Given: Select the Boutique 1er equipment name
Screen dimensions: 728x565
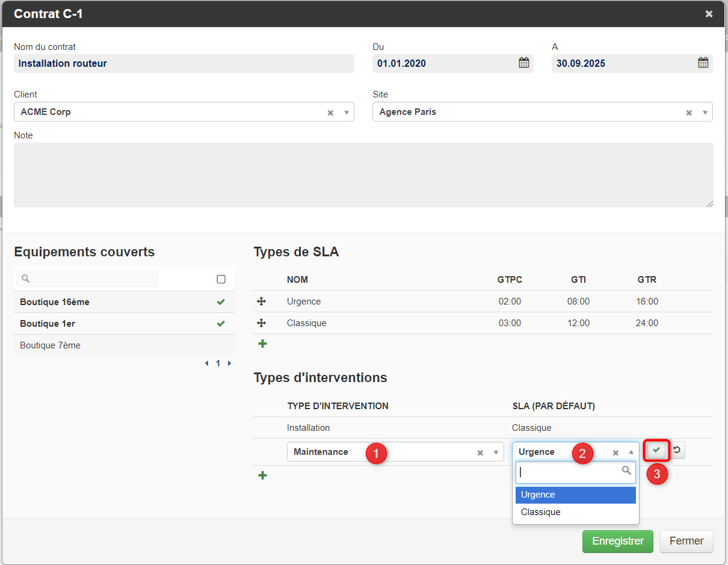Looking at the screenshot, I should tap(48, 324).
